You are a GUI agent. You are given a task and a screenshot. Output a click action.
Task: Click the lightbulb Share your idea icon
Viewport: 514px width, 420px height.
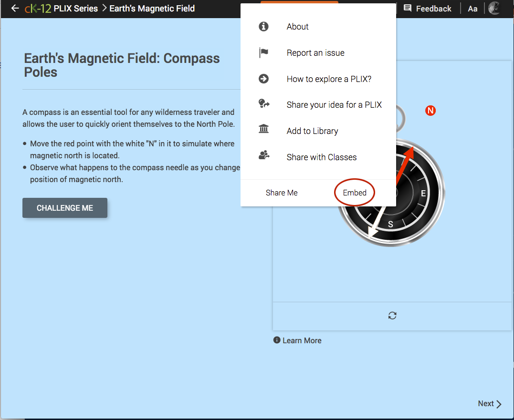point(263,104)
